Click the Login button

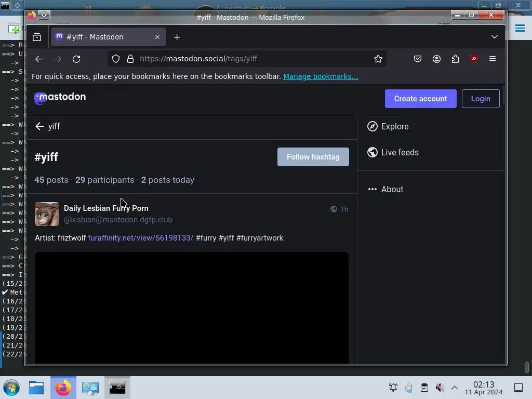[x=481, y=99]
